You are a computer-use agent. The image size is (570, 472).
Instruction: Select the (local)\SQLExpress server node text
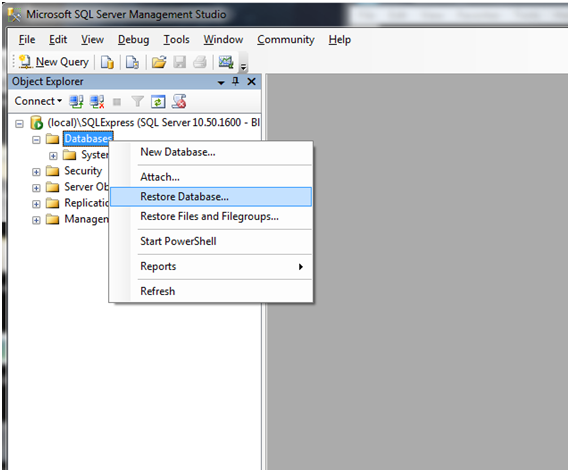click(x=154, y=123)
